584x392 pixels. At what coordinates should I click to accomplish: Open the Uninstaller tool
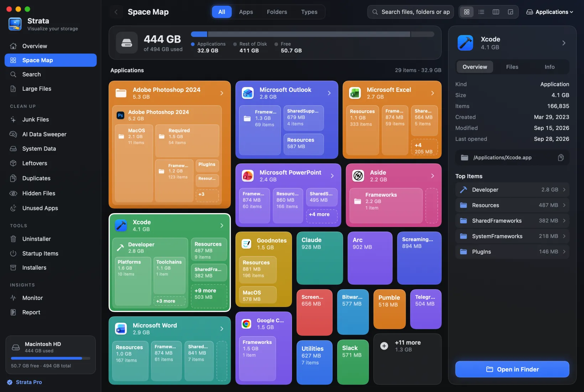(51, 239)
